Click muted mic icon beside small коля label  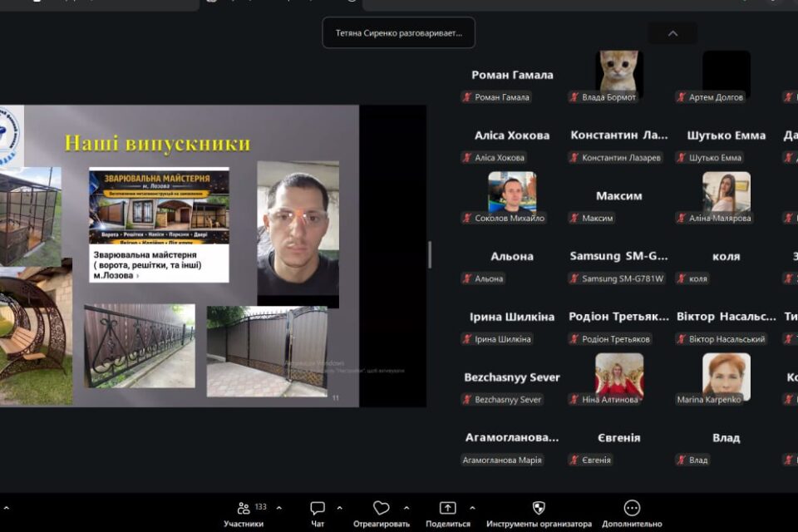(682, 279)
